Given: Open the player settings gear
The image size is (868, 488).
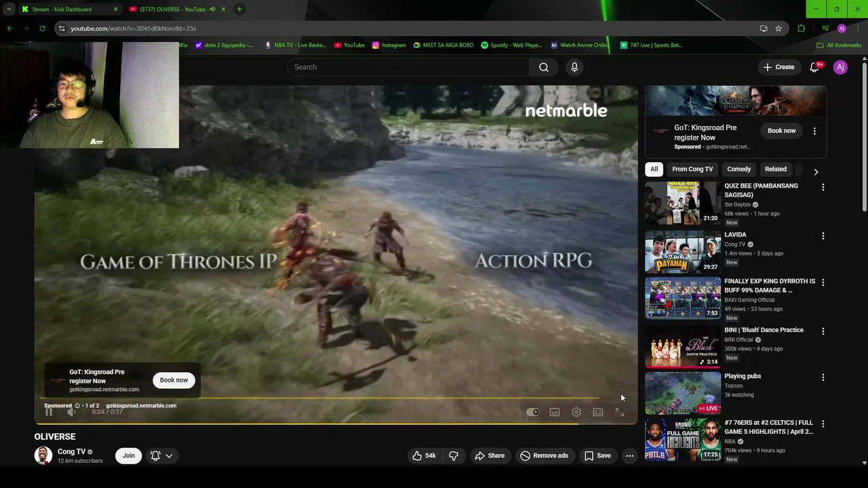Looking at the screenshot, I should coord(576,412).
